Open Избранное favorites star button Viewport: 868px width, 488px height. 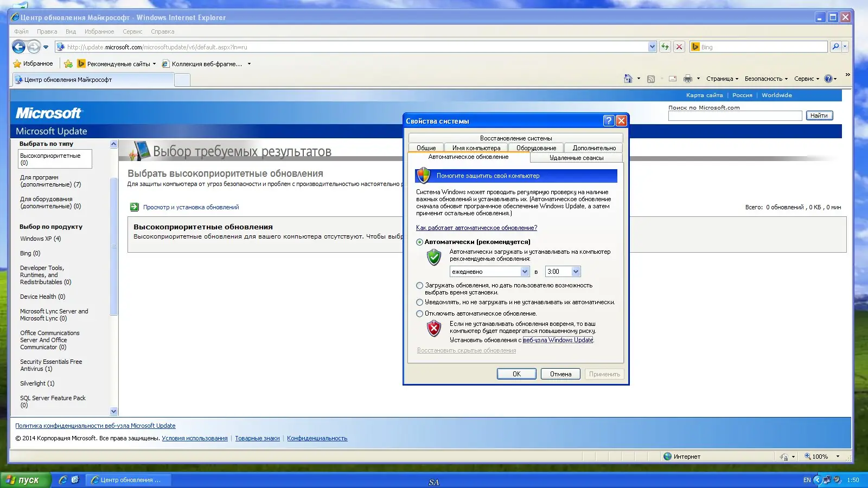coord(33,63)
